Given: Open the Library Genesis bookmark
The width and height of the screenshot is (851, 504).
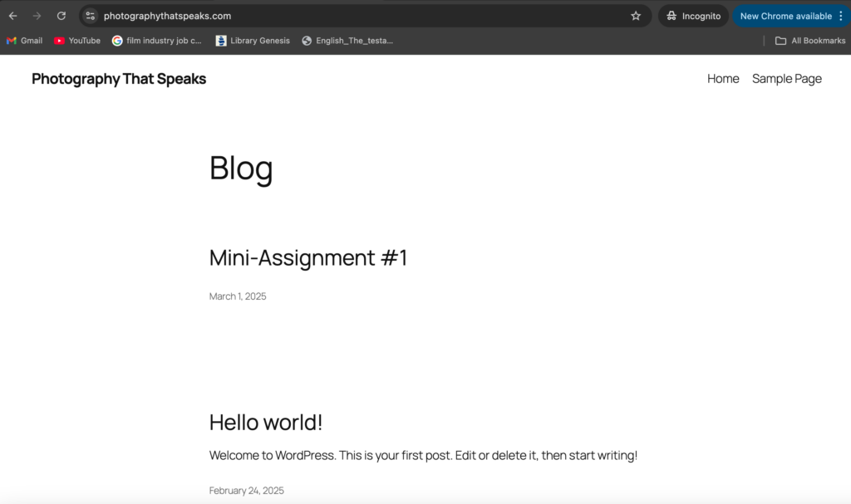Looking at the screenshot, I should [253, 41].
